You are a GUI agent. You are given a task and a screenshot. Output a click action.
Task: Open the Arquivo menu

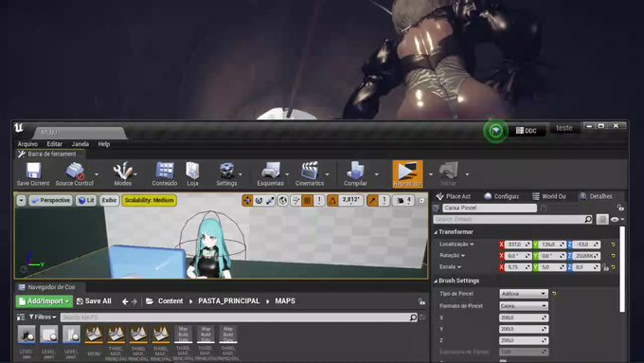pos(27,144)
